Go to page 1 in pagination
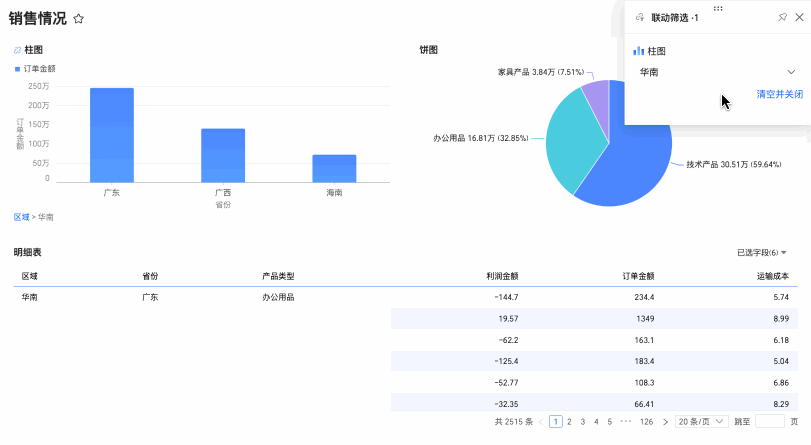 tap(555, 422)
